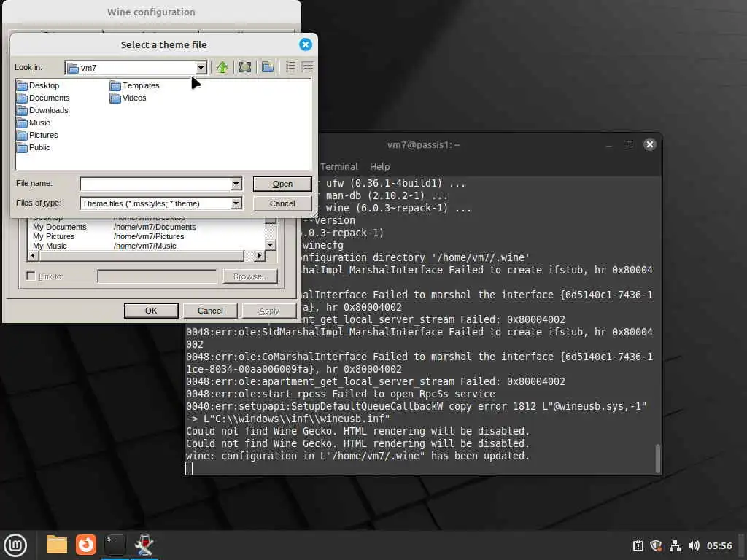747x560 pixels.
Task: Select the Videos folder
Action: click(x=128, y=98)
